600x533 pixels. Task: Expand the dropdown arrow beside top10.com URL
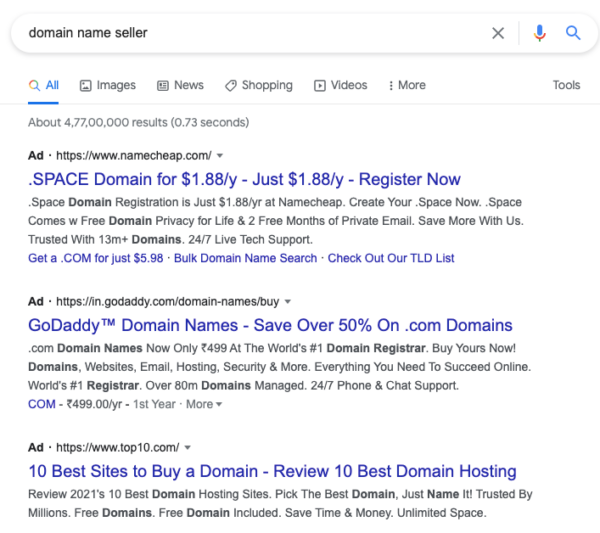click(x=188, y=448)
